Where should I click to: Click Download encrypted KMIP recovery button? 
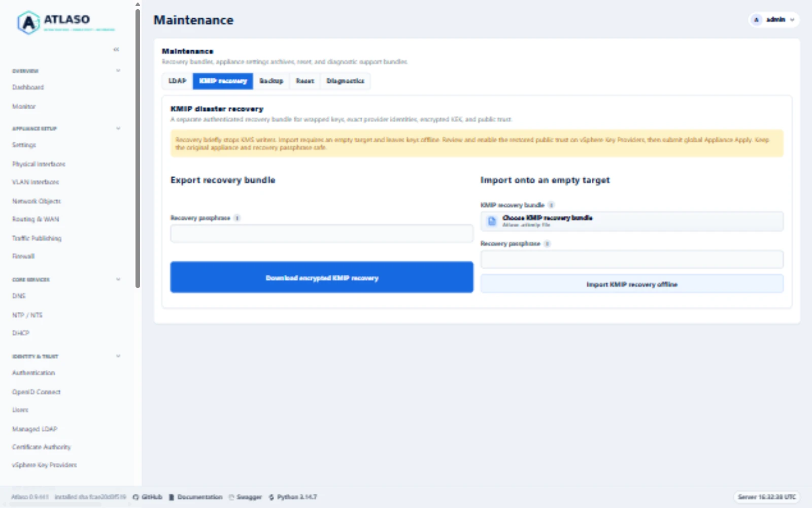tap(322, 277)
